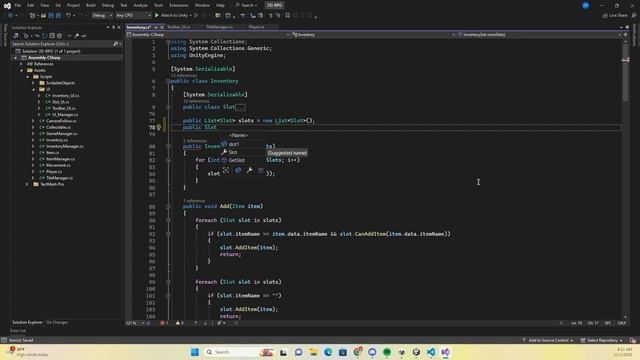Open the Project menu
640x360 pixels.
click(73, 5)
